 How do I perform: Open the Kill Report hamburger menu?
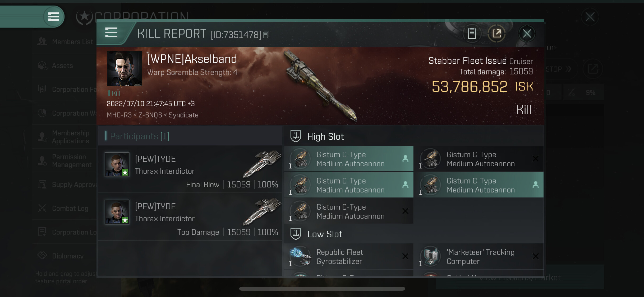click(x=111, y=33)
